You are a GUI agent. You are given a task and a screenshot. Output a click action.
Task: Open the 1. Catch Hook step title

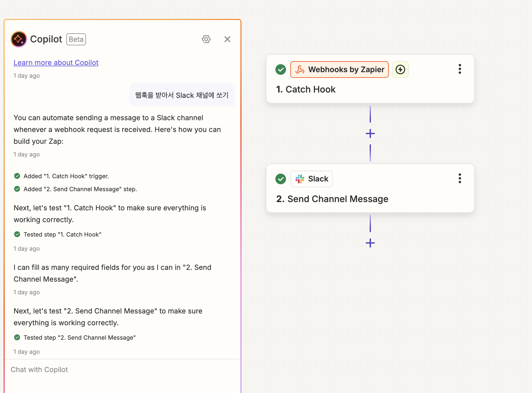click(306, 89)
